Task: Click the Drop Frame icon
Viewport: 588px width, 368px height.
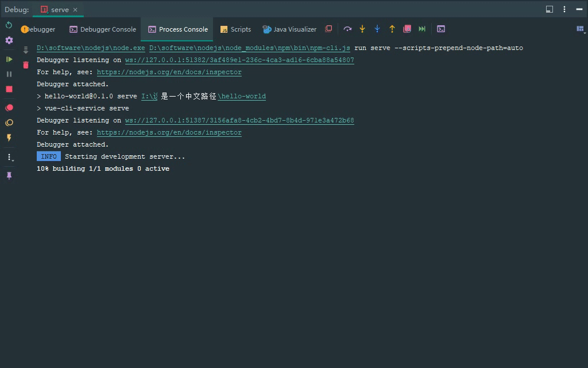Action: tap(407, 29)
